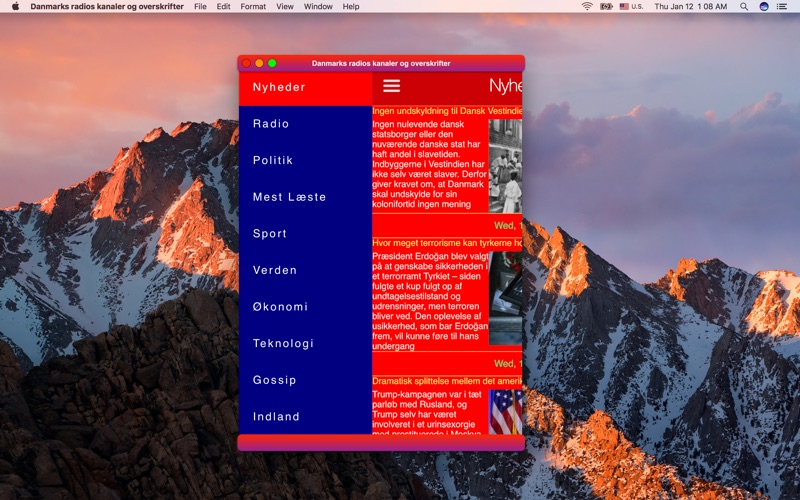Image resolution: width=800 pixels, height=500 pixels.
Task: Open the Apple menu
Action: click(x=15, y=7)
